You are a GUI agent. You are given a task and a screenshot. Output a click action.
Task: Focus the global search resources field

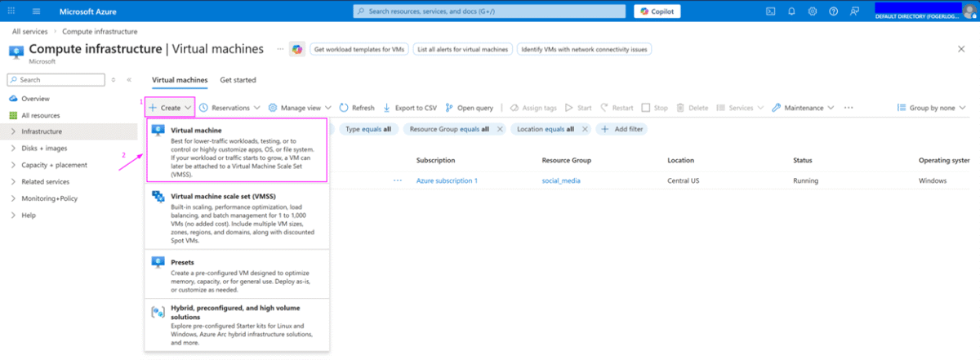coord(489,11)
